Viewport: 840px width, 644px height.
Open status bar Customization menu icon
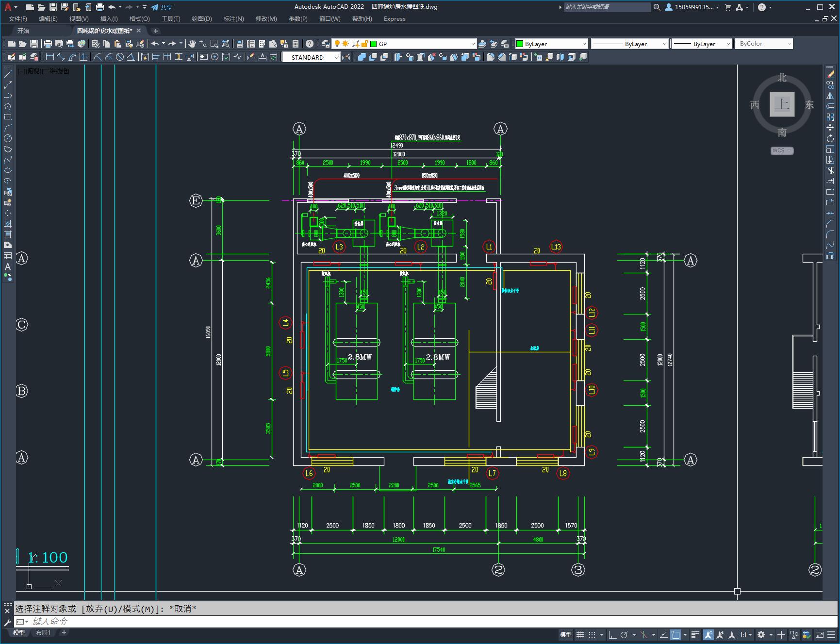[831, 634]
